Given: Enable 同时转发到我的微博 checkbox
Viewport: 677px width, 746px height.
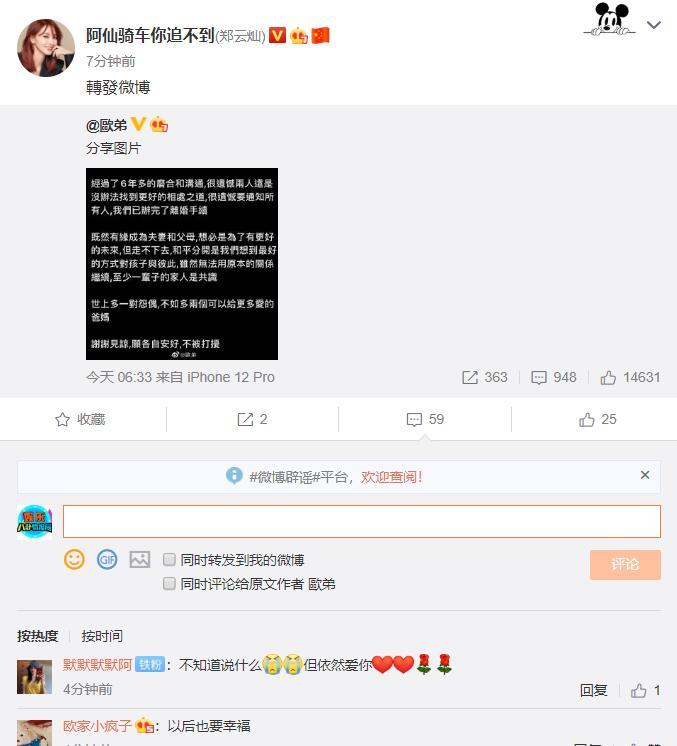Looking at the screenshot, I should click(x=169, y=560).
